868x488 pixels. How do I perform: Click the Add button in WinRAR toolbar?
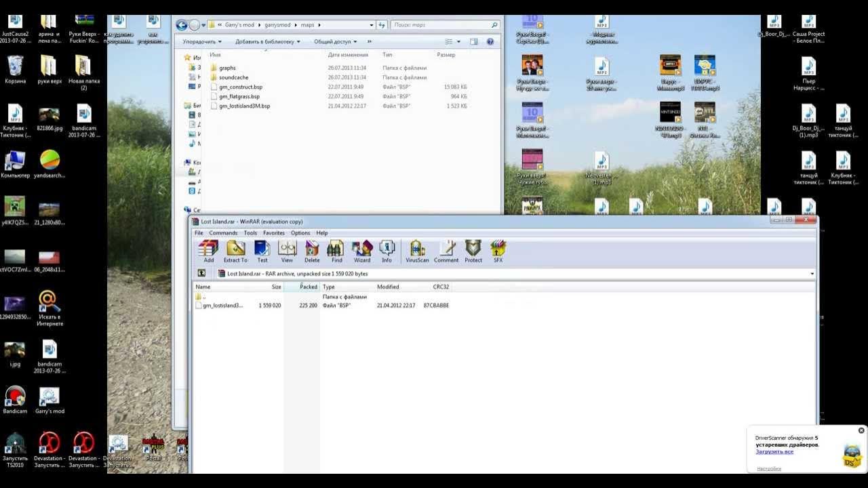[x=208, y=251]
